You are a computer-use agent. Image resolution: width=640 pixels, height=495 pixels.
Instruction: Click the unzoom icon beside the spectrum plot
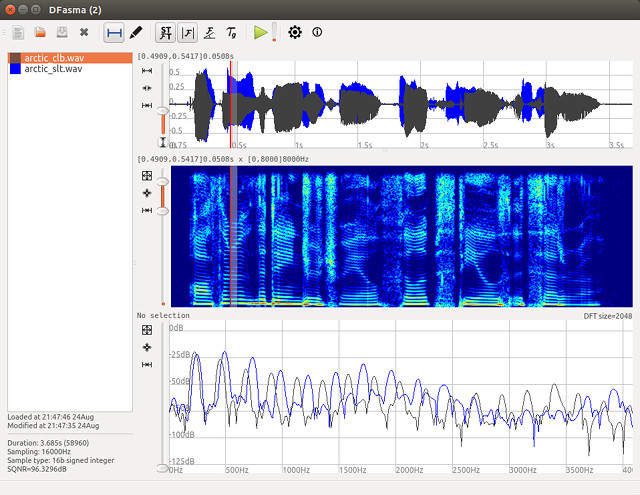tap(147, 329)
